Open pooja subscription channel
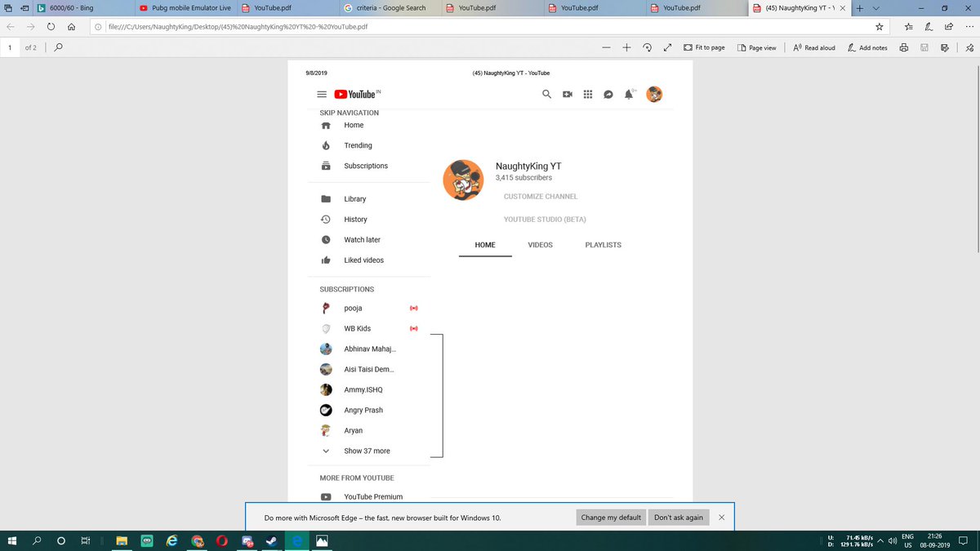Image resolution: width=980 pixels, height=551 pixels. click(x=353, y=309)
